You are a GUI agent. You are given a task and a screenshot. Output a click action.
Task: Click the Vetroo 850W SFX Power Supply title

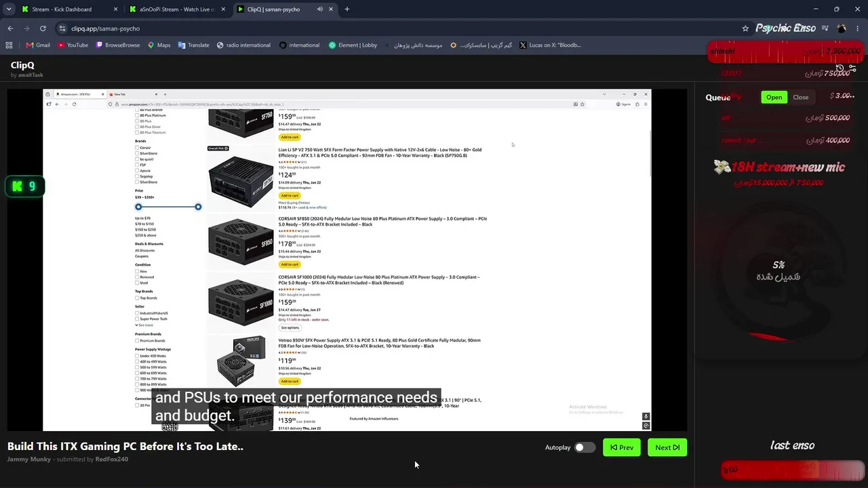coord(379,343)
